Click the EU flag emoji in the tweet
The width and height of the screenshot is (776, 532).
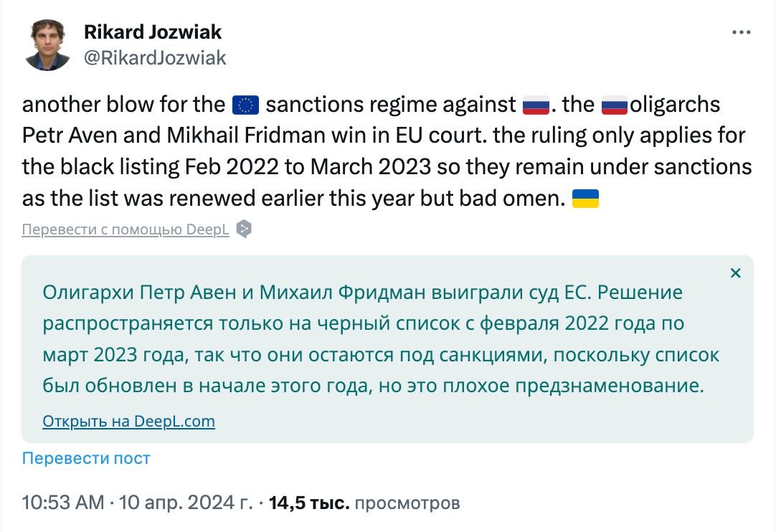246,105
